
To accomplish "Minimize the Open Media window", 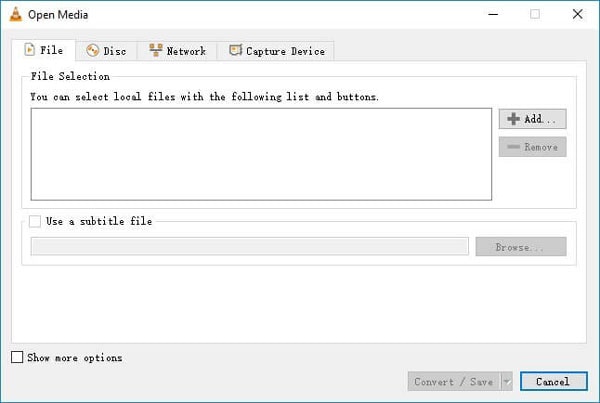I will 490,14.
